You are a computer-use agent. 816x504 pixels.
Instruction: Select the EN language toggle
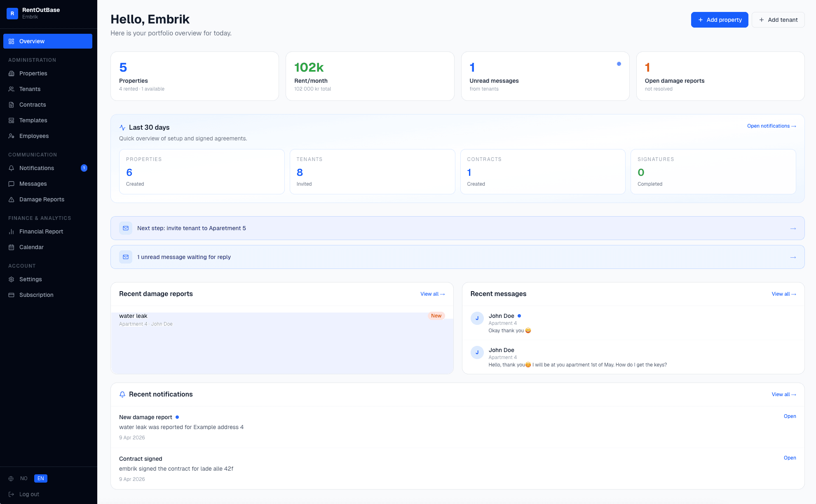41,478
